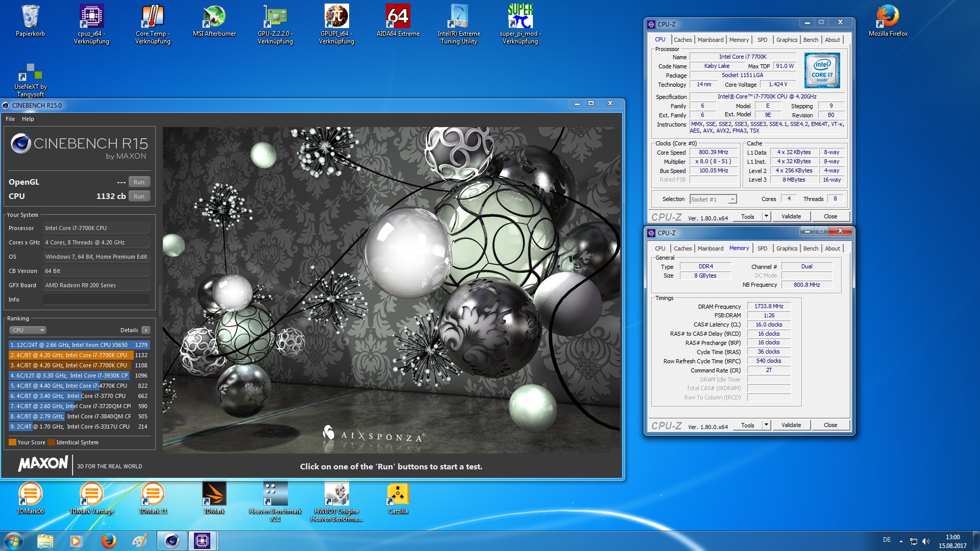Open Mainboard tab in top CPU-Z
Screen dimensions: 980x551
(710, 40)
